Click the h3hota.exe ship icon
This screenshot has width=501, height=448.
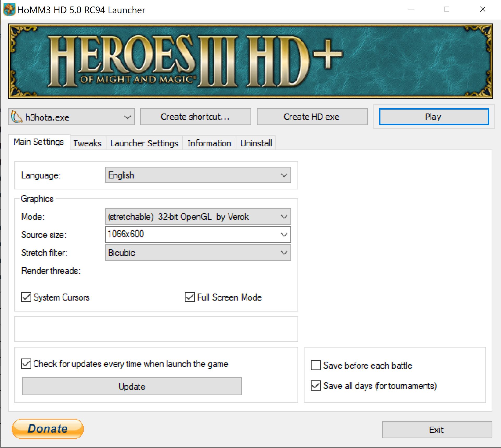pyautogui.click(x=16, y=117)
